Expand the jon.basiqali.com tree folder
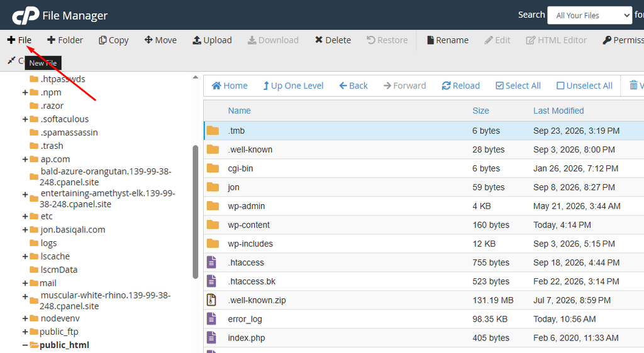 (25, 230)
